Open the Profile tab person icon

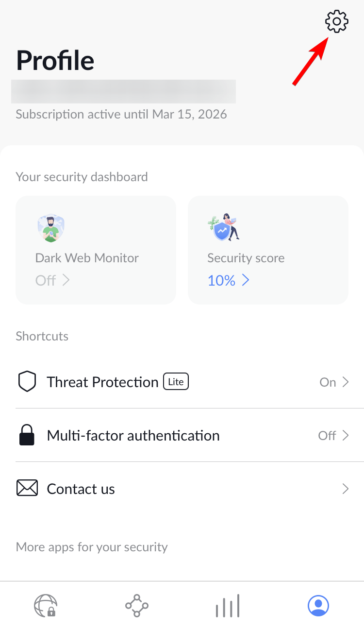[318, 606]
